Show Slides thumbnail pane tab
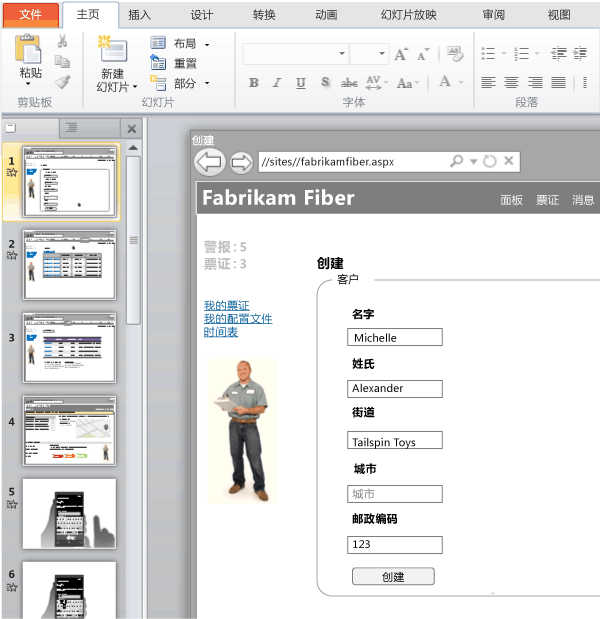Viewport: 600px width, 619px height. point(11,128)
